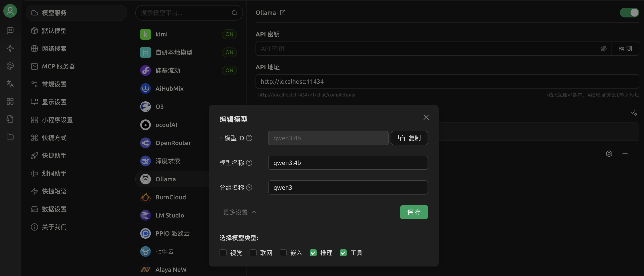Viewport: 644px width, 276px height.
Task: Open Ollama external link icon
Action: click(282, 13)
